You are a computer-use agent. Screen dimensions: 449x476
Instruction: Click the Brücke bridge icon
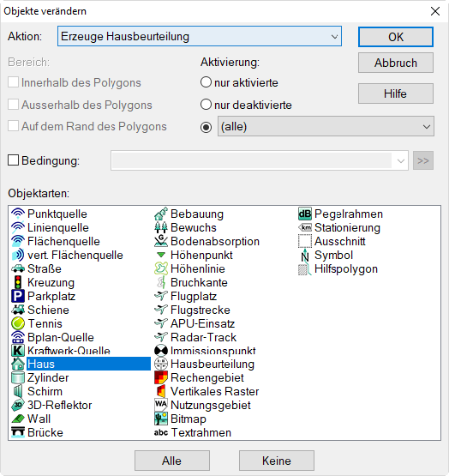coord(18,432)
